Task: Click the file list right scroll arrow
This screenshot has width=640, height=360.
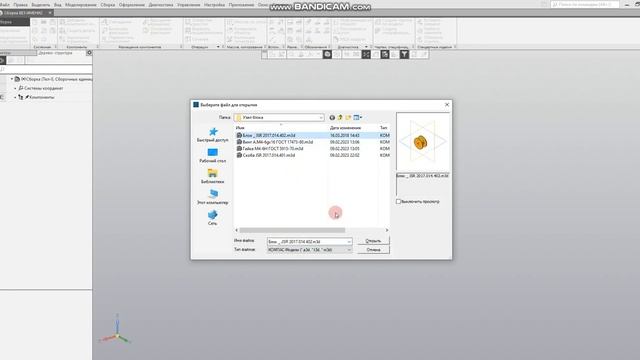Action: click(x=387, y=230)
